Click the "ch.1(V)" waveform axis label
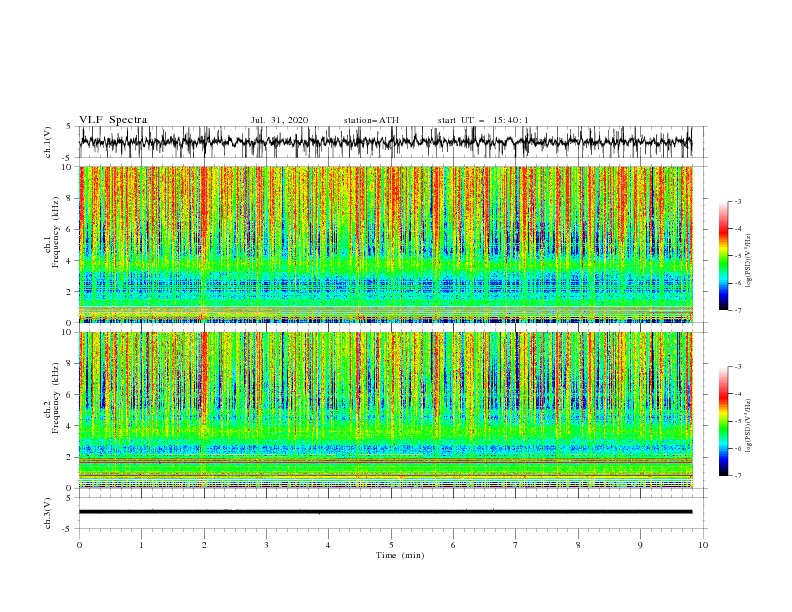This screenshot has width=792, height=612. tap(48, 142)
